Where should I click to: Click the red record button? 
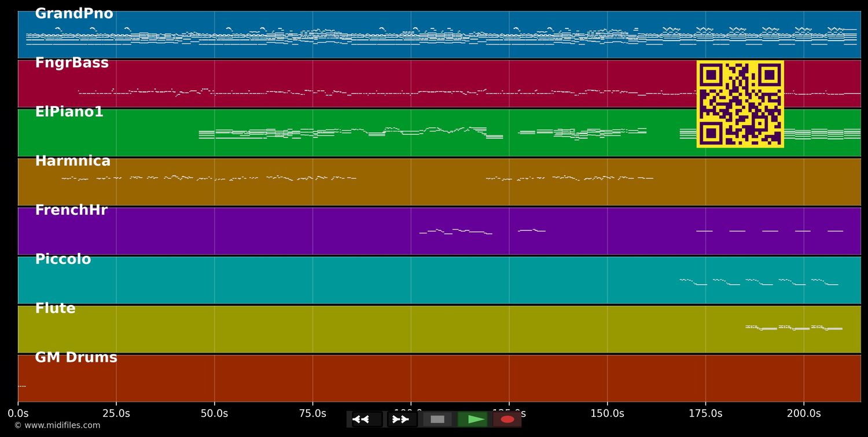(x=507, y=419)
